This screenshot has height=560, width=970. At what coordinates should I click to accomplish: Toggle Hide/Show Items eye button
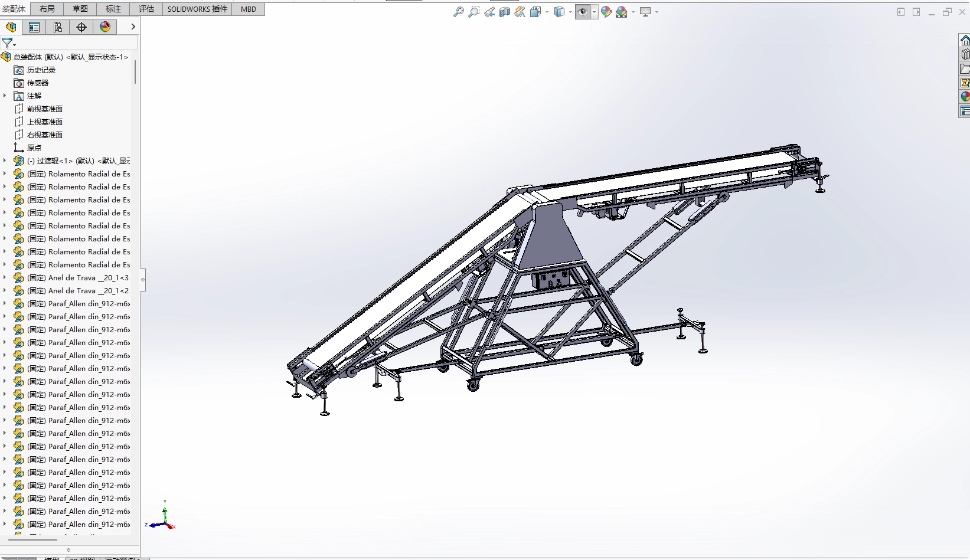583,12
